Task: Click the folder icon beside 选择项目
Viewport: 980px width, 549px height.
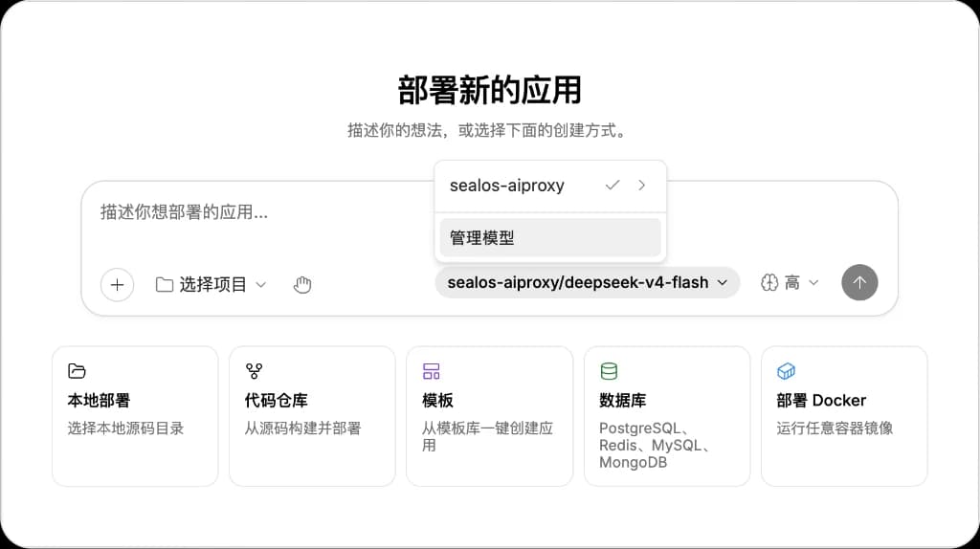Action: (x=165, y=285)
